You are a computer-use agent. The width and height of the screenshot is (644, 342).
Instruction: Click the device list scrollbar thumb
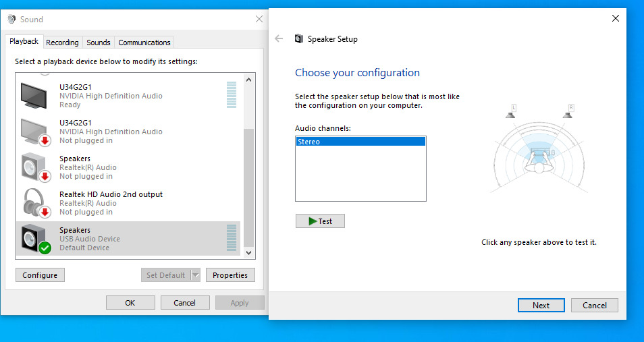(248, 188)
